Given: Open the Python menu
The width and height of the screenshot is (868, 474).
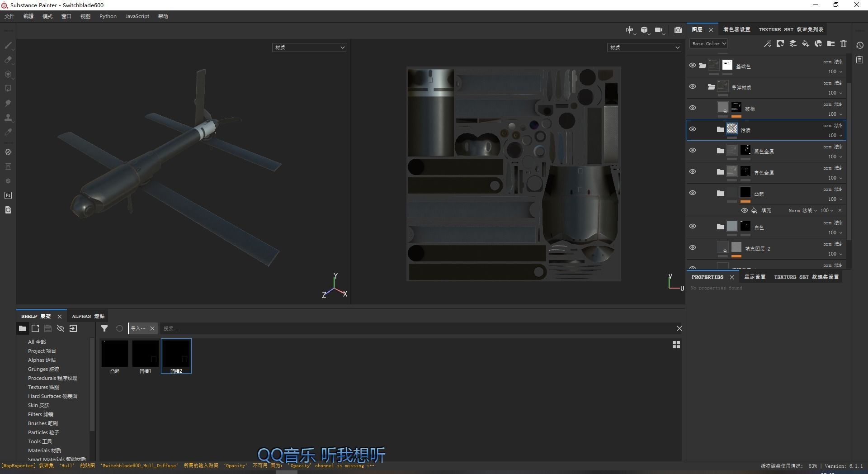Looking at the screenshot, I should (x=108, y=16).
